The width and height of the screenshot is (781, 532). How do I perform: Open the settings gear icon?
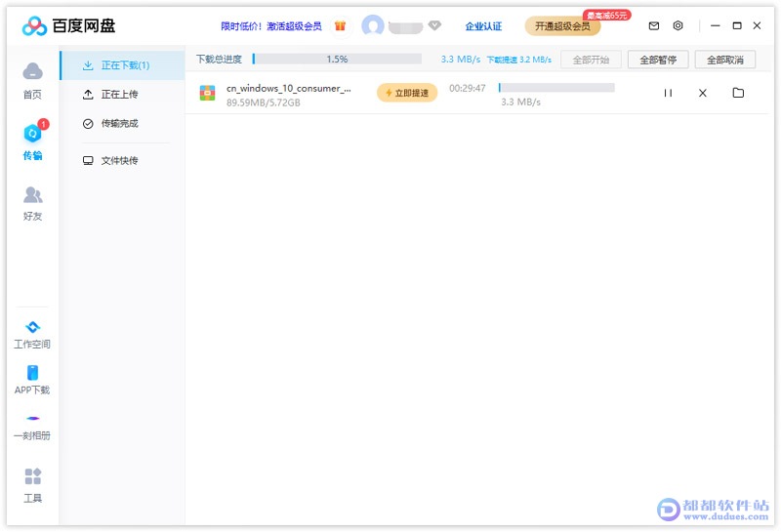[678, 25]
